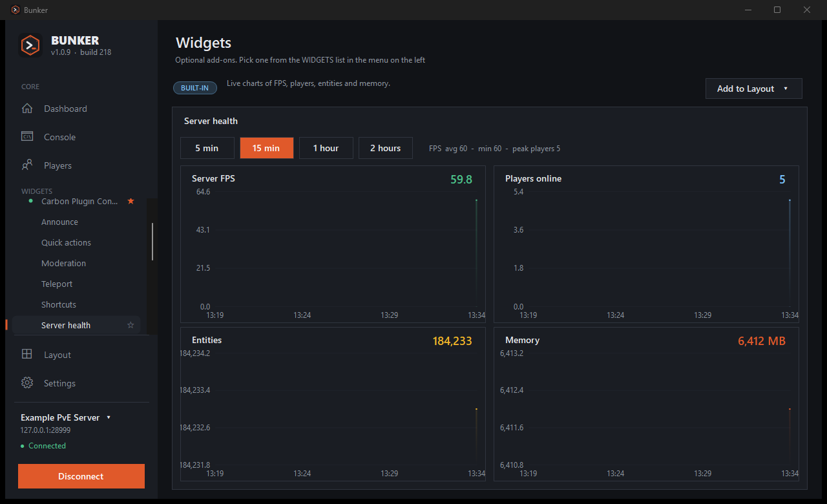Click the Layout grid icon
Viewport: 827px width, 504px height.
pos(27,355)
